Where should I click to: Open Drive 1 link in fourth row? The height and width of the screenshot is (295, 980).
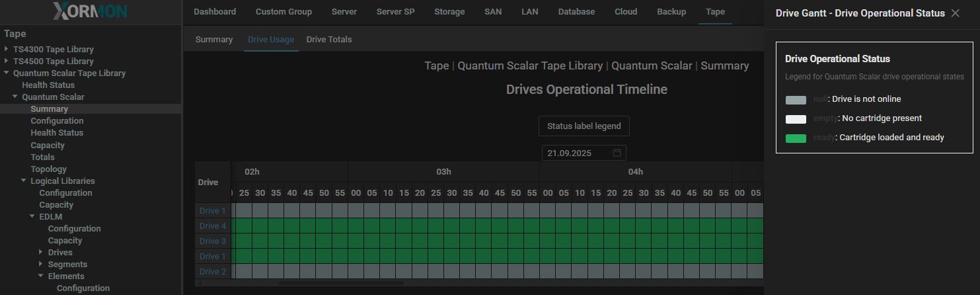pos(213,257)
